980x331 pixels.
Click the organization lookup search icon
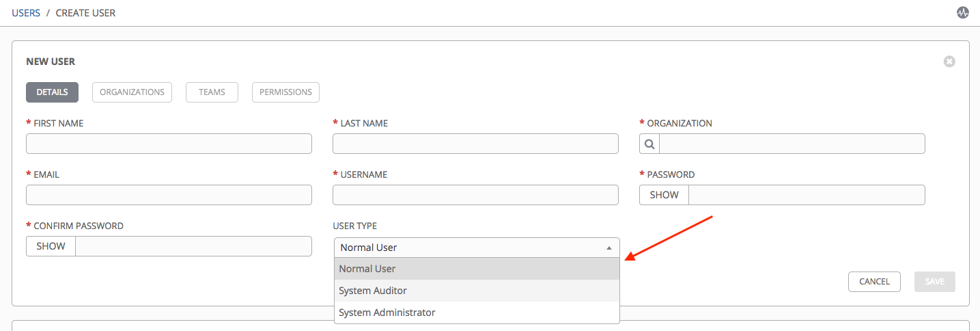[x=649, y=144]
